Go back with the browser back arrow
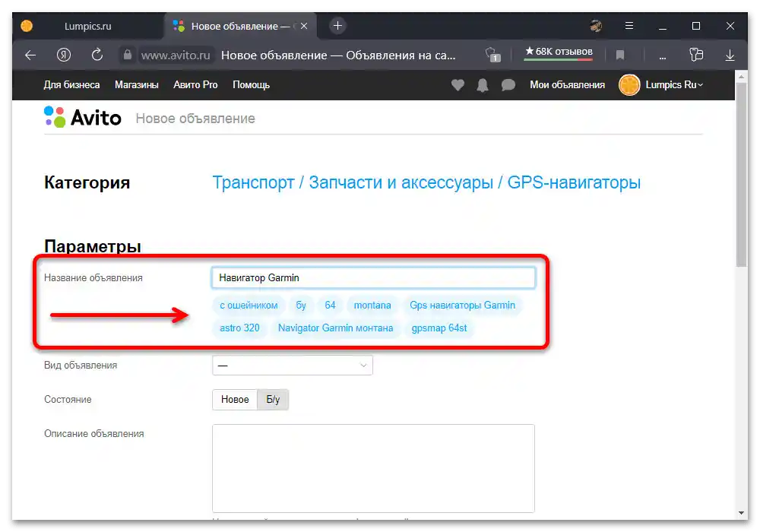 [x=30, y=55]
